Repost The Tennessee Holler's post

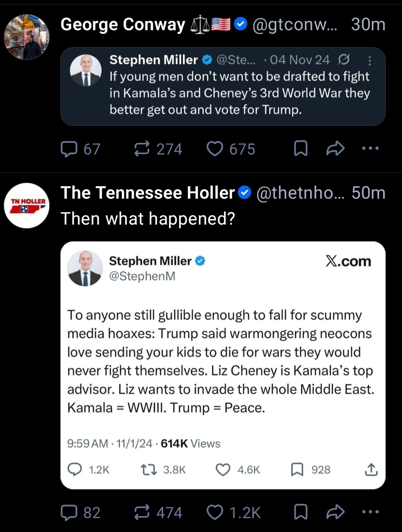[142, 512]
